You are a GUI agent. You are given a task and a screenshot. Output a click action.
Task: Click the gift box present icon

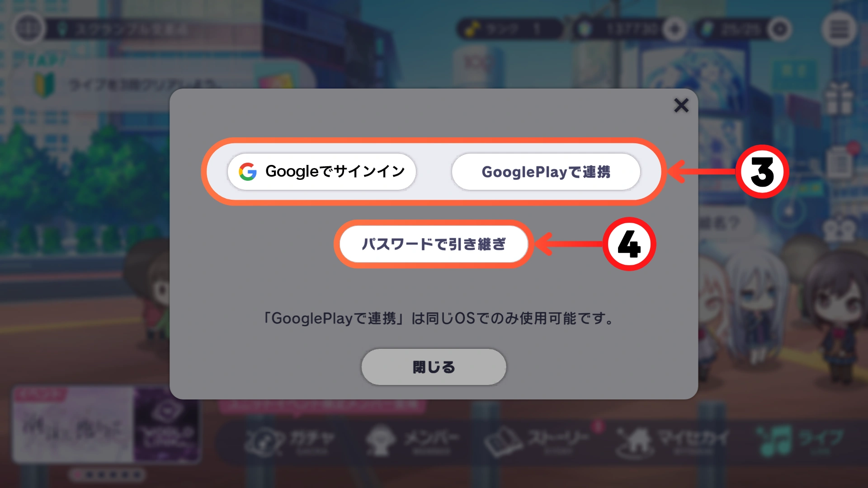[839, 98]
